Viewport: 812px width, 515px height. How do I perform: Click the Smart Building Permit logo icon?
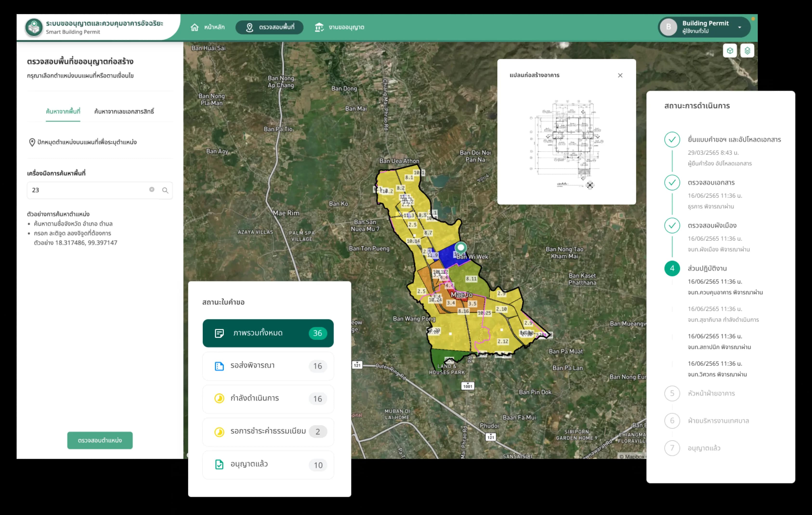coord(34,27)
